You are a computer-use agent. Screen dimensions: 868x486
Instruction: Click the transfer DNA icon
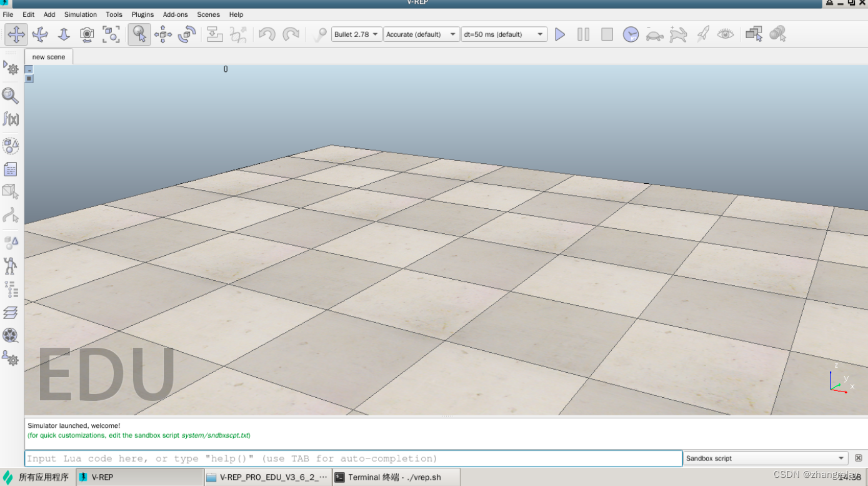(x=238, y=34)
